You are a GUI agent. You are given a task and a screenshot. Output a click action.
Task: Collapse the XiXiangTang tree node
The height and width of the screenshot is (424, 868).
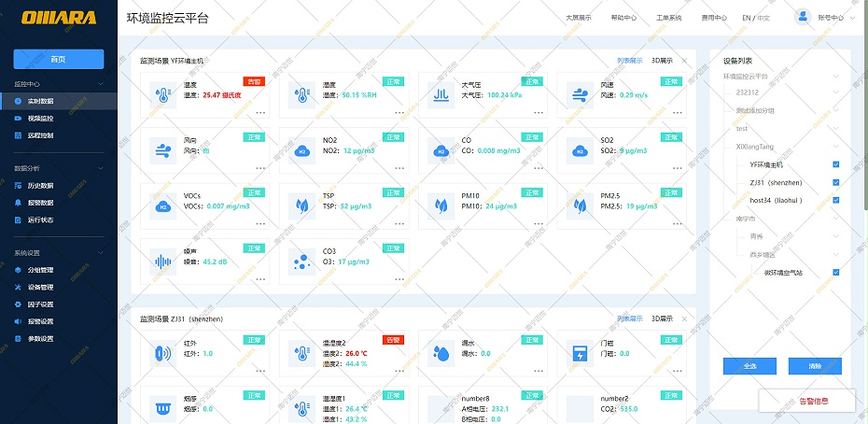836,147
